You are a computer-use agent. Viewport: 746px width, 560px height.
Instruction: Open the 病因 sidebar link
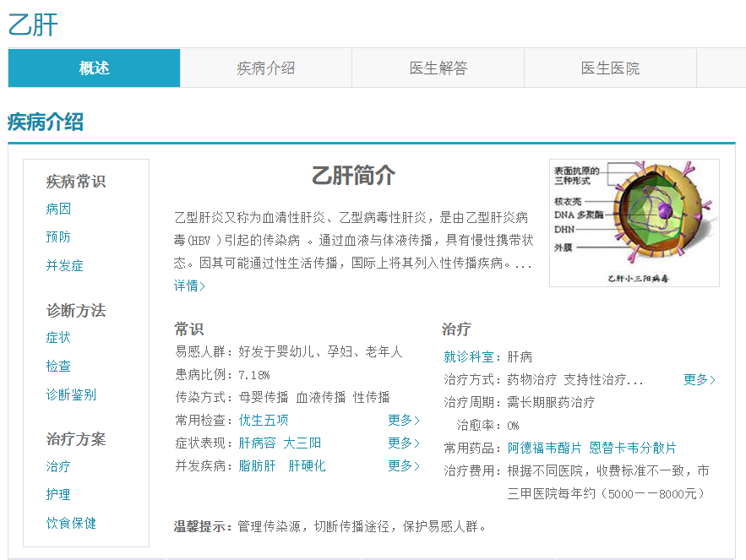[58, 209]
